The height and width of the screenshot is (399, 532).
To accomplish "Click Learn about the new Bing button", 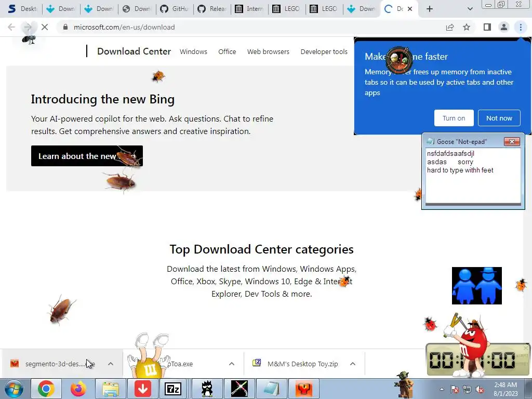I will click(x=87, y=156).
